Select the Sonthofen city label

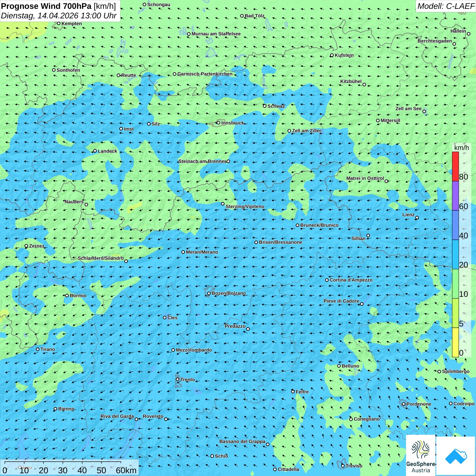click(x=68, y=70)
